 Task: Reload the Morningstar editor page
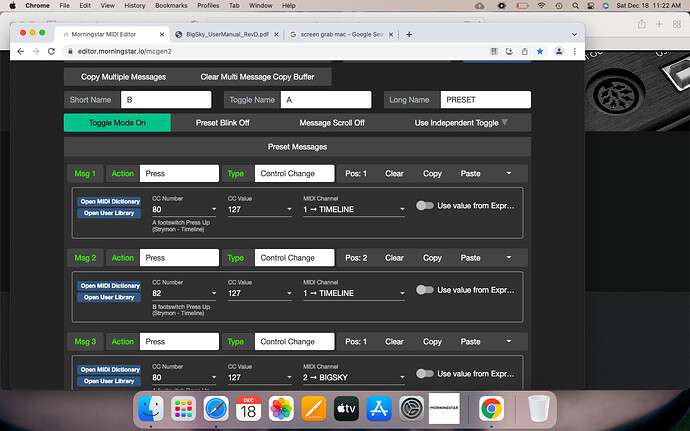[x=51, y=51]
